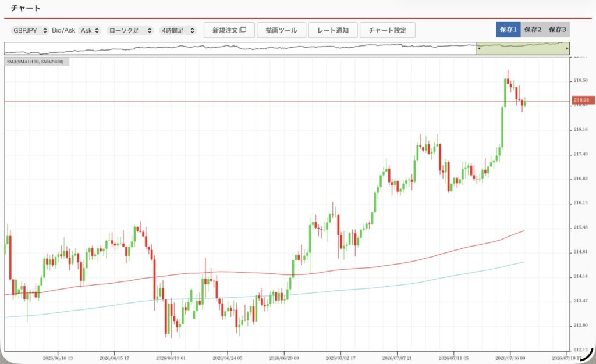Open the GBPJPY currency pair dropdown
This screenshot has height=364, width=596.
30,30
